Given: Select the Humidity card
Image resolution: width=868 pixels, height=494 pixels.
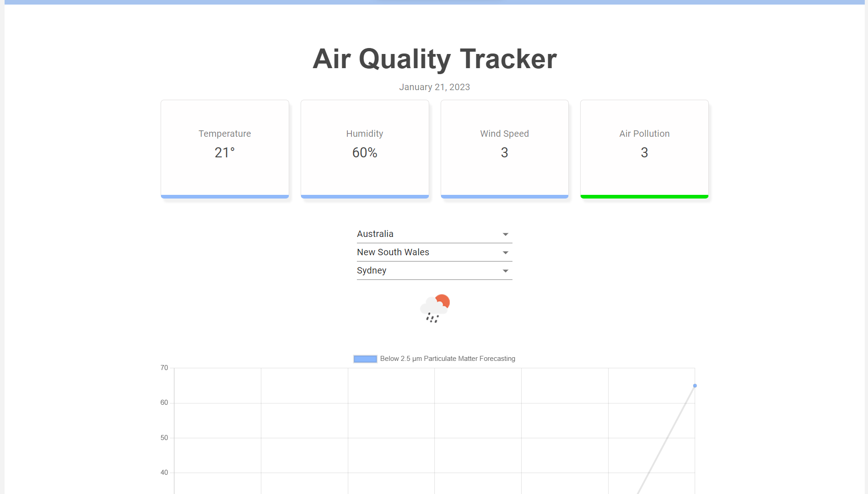Looking at the screenshot, I should [x=365, y=149].
